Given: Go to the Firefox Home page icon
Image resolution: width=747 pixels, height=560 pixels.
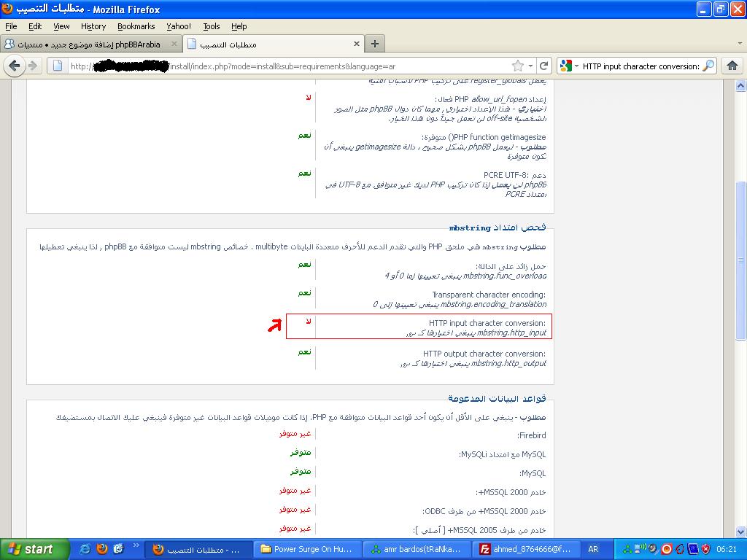Looking at the screenshot, I should pyautogui.click(x=732, y=66).
